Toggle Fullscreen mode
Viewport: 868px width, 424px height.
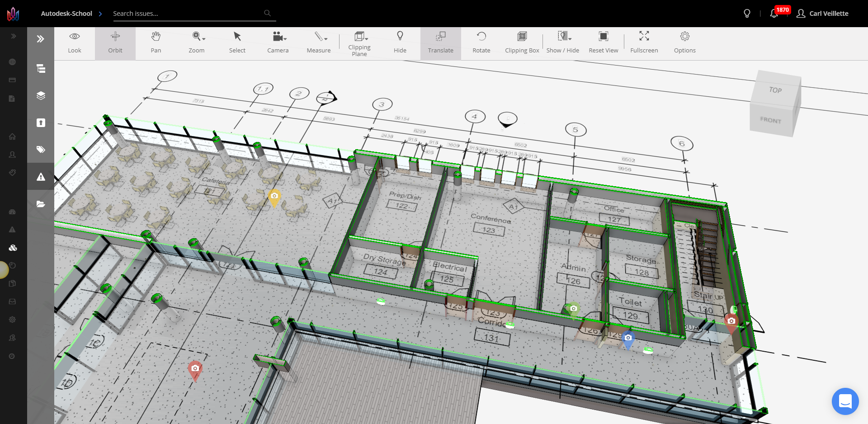point(644,43)
